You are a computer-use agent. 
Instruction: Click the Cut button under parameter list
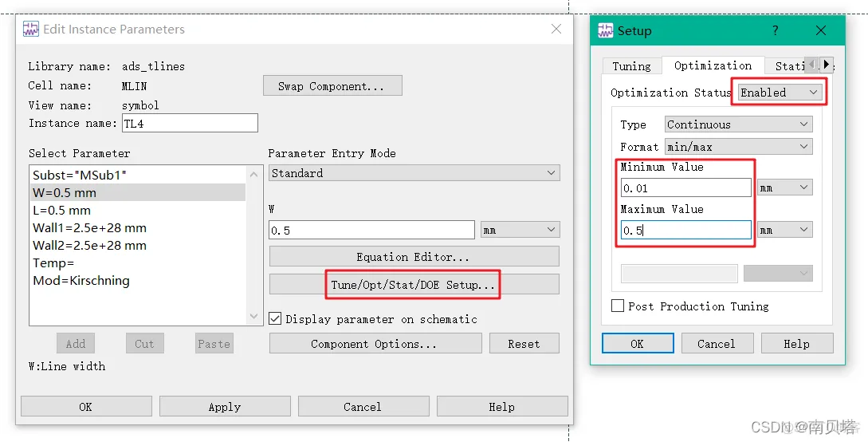[144, 343]
